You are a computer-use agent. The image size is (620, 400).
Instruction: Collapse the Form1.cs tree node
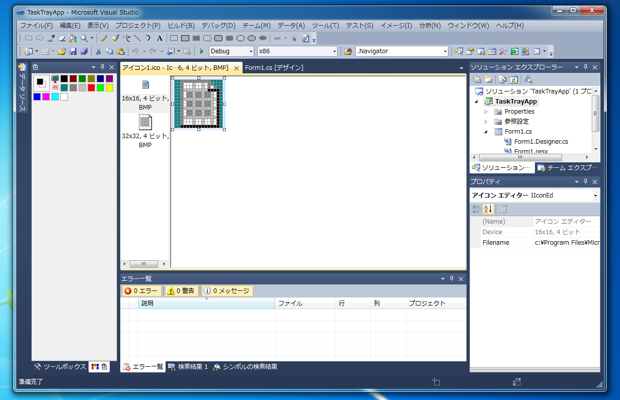pyautogui.click(x=486, y=132)
